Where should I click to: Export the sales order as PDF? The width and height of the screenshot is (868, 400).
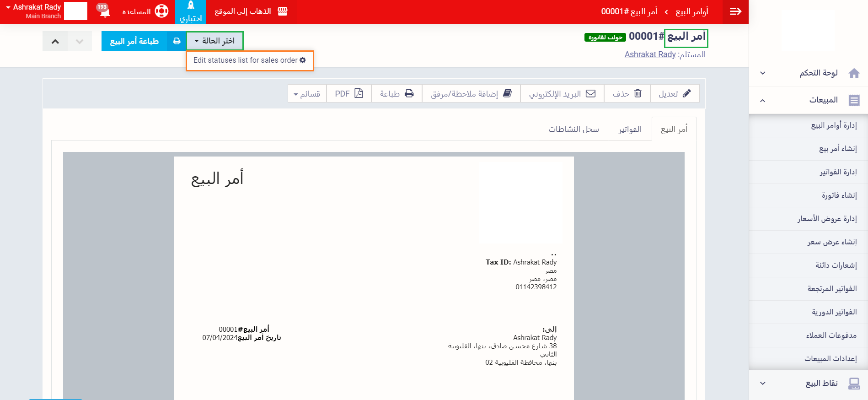coord(349,94)
